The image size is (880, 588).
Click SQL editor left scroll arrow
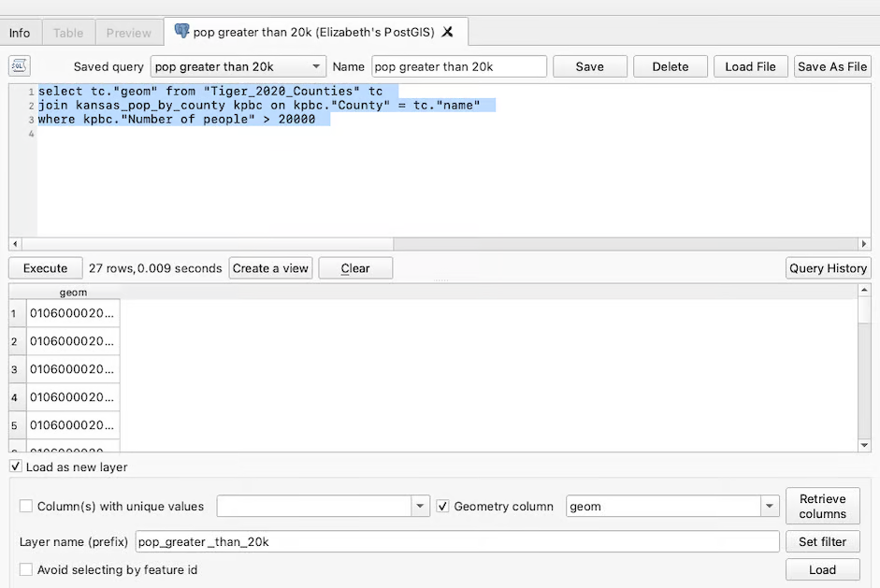coord(15,244)
